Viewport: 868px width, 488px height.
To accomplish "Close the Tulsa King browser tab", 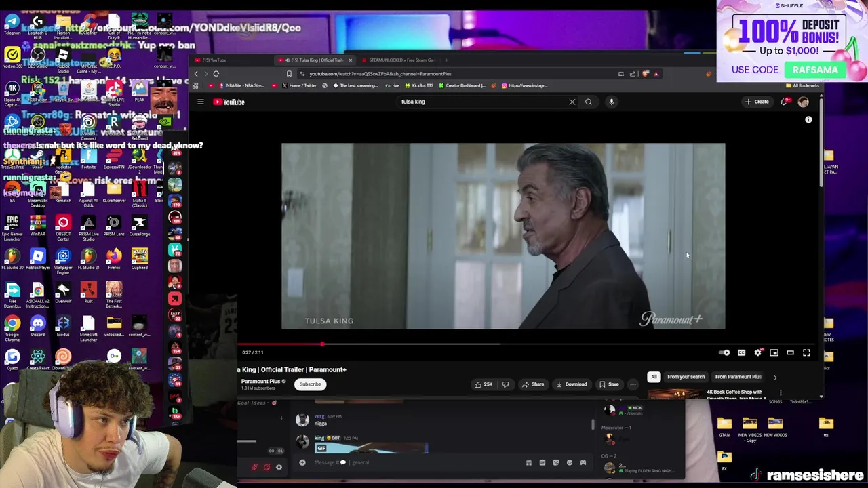I will tap(351, 60).
